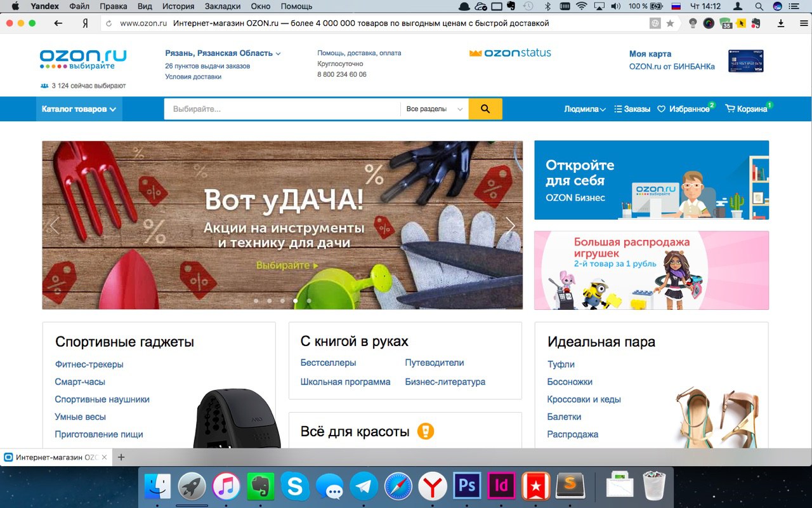Viewport: 812px width, 508px height.
Task: Click the green extension with badge 35
Action: (x=726, y=23)
